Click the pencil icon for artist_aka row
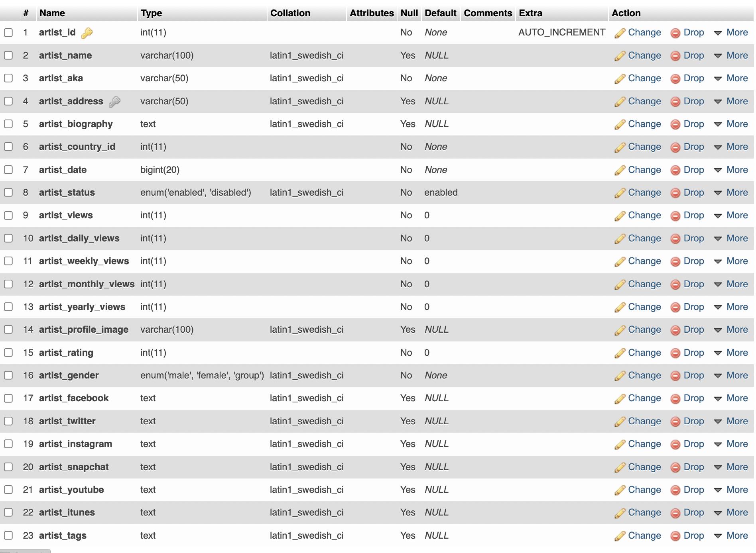Viewport: 756px width, 553px height. pyautogui.click(x=620, y=79)
